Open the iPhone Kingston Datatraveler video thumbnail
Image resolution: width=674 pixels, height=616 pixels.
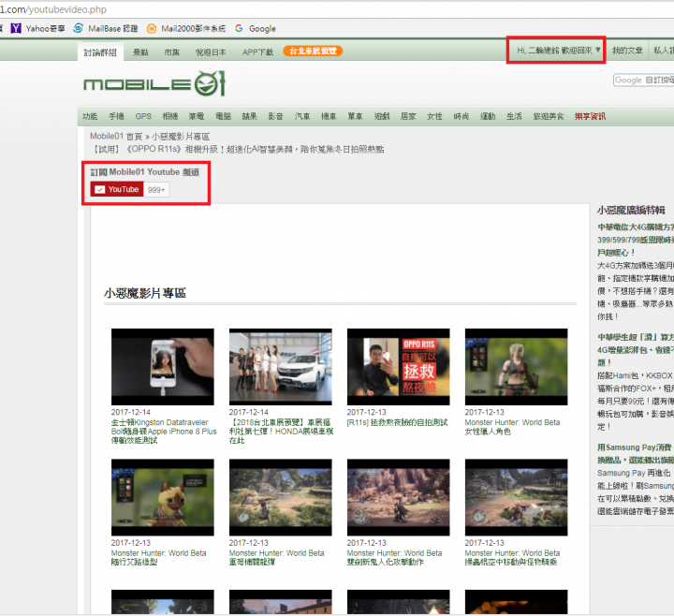click(x=163, y=367)
